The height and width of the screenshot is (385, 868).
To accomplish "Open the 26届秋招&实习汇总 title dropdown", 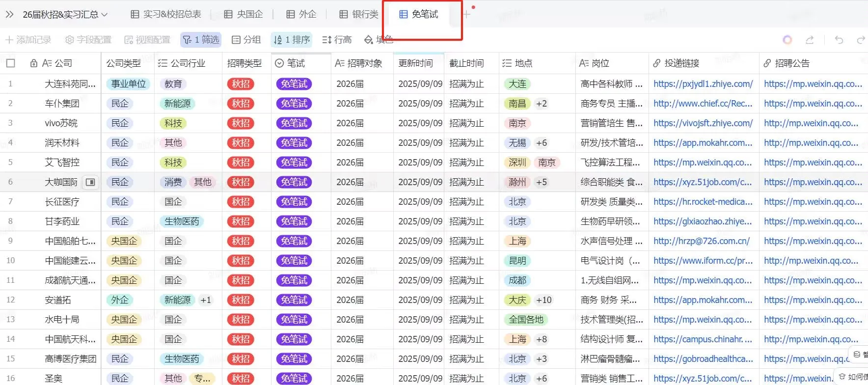I will pyautogui.click(x=65, y=14).
